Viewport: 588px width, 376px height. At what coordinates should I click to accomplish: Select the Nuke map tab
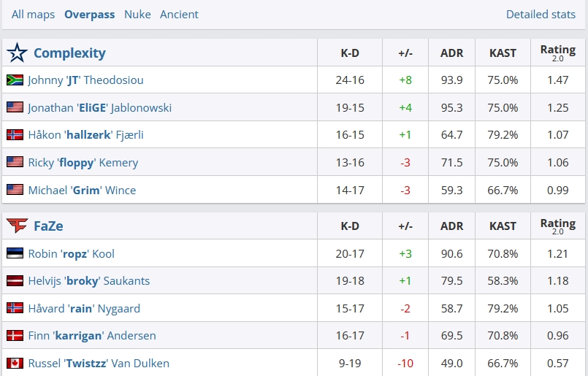(137, 15)
